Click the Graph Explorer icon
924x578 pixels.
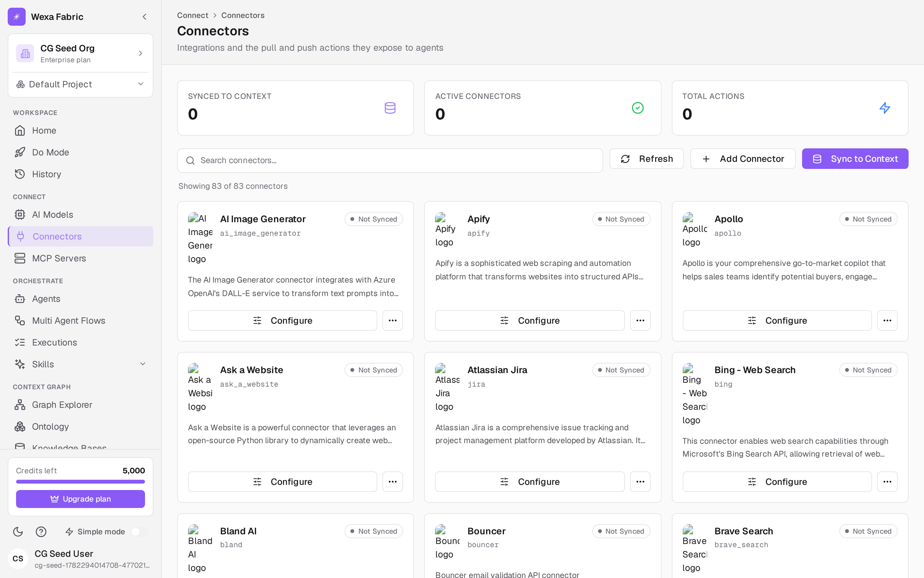click(x=20, y=405)
